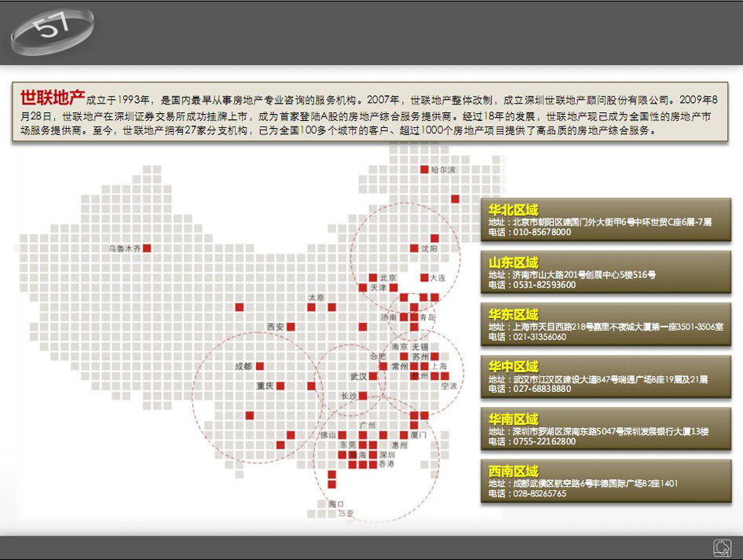Click the 海口 city label
The width and height of the screenshot is (743, 560).
tap(336, 503)
